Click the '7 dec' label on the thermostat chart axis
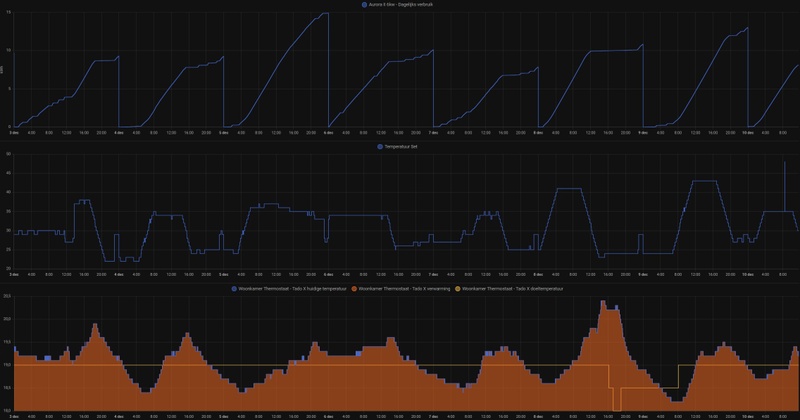Screen dimensions: 800x420 coord(433,416)
